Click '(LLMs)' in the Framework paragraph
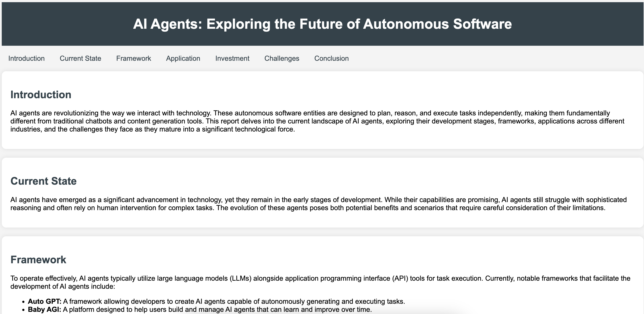Image resolution: width=644 pixels, height=314 pixels. pos(240,278)
